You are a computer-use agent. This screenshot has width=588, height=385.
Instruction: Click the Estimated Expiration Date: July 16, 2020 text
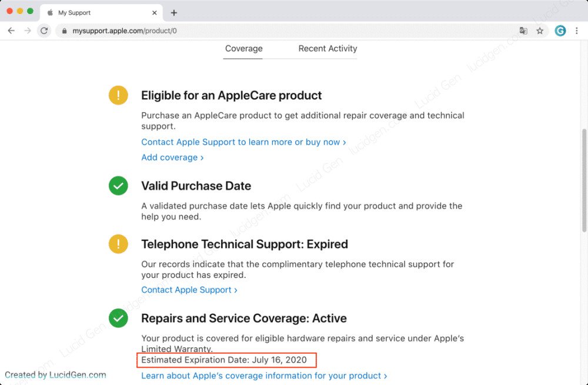point(224,360)
